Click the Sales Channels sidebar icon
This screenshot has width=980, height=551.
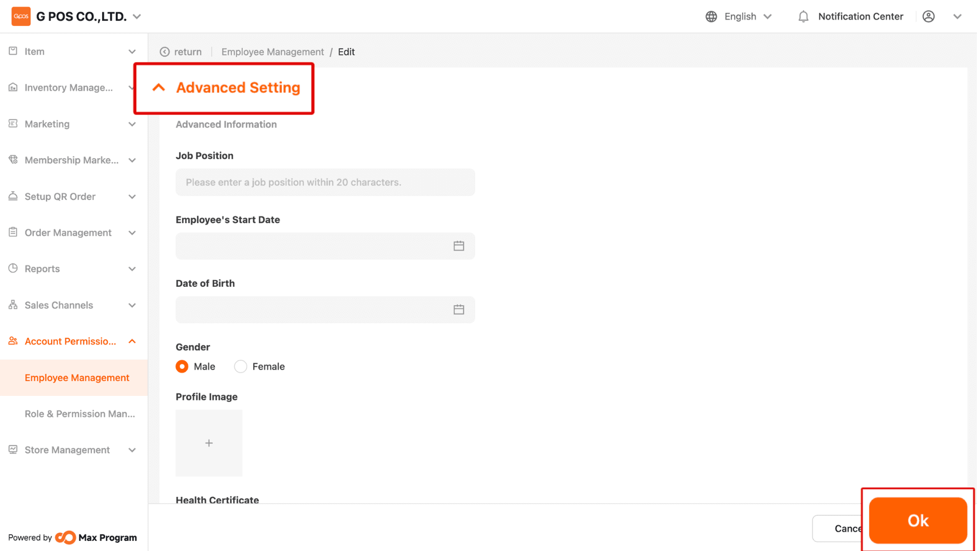click(13, 305)
